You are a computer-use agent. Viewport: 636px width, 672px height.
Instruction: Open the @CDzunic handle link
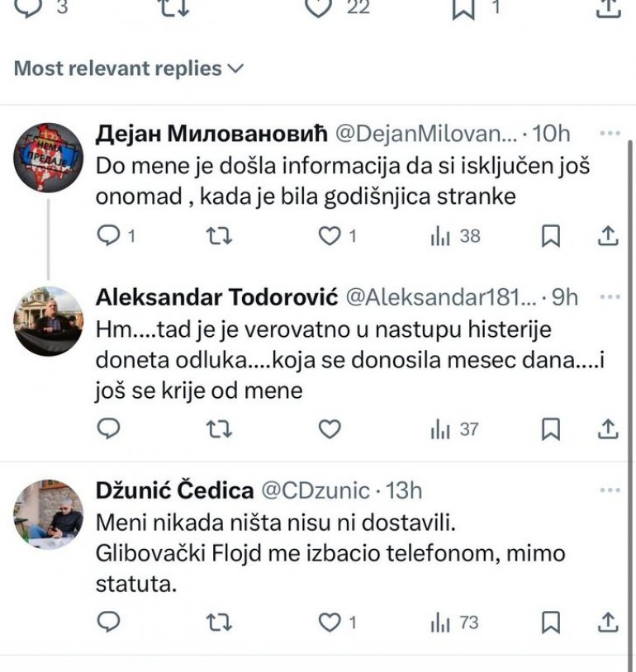[x=316, y=490]
